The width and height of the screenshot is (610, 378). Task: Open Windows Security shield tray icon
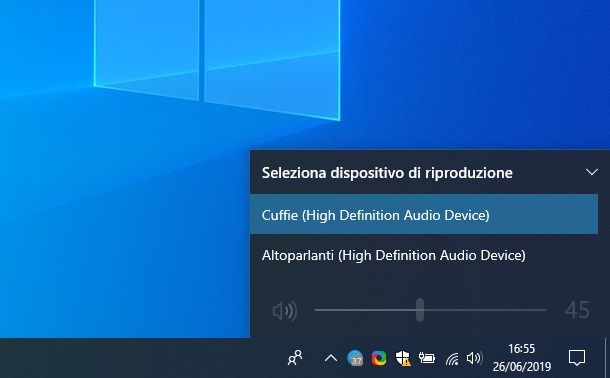403,358
